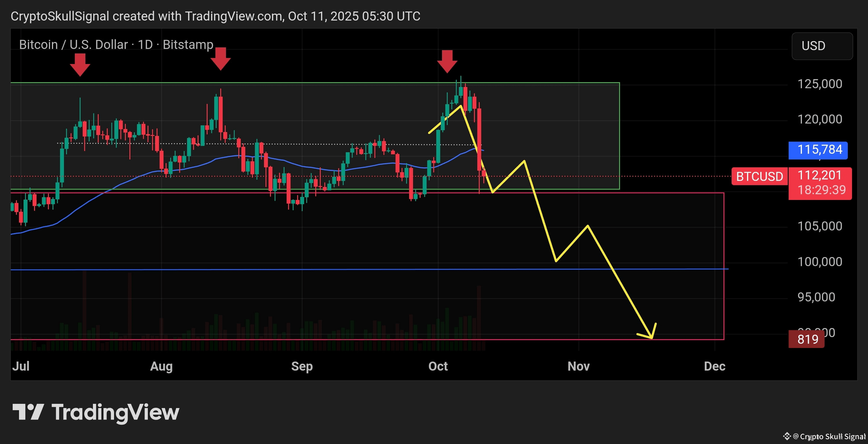
Task: Click the Dec label on time axis
Action: click(715, 366)
